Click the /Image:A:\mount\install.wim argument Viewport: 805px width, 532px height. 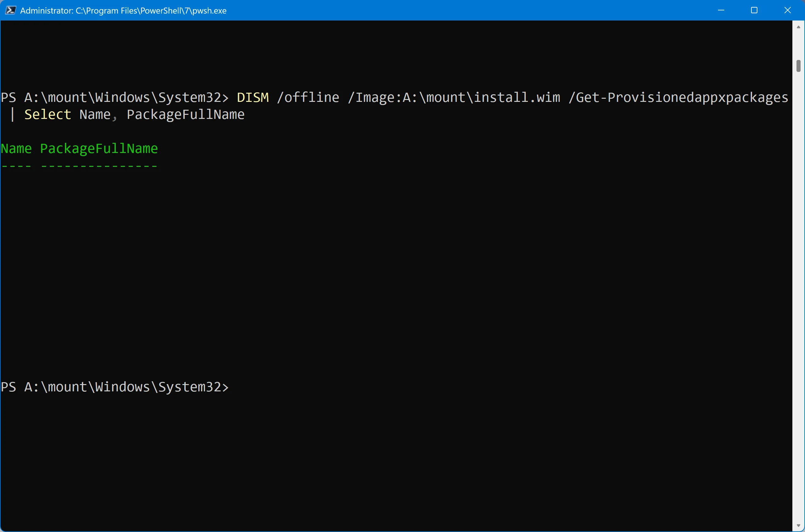[x=454, y=97]
